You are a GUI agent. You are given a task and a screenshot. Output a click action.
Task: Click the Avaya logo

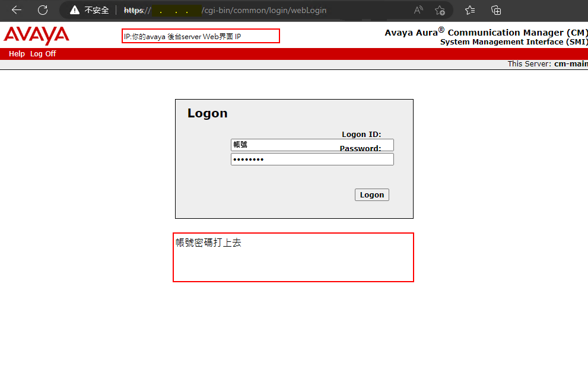36,36
